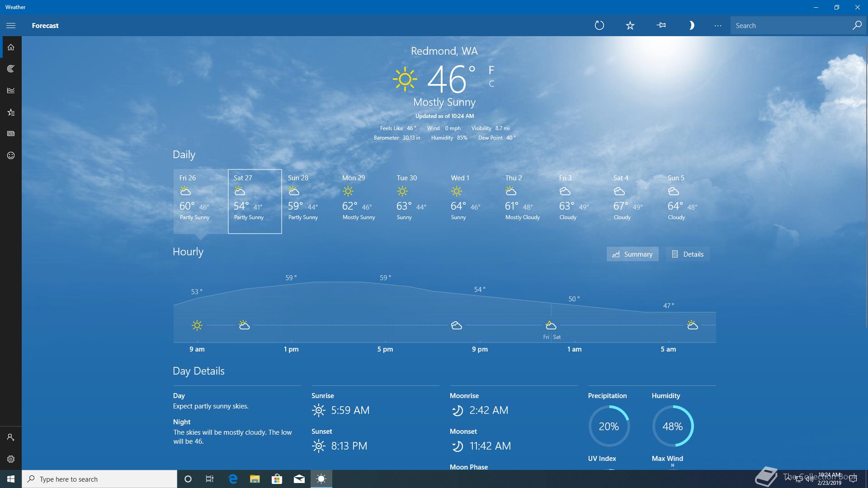Open Historical Weather chart icon
This screenshot has height=488, width=868.
(11, 90)
